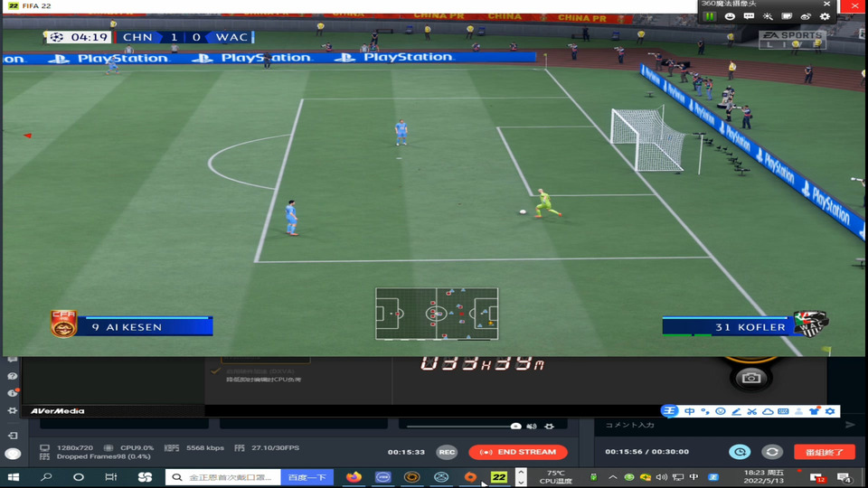The width and height of the screenshot is (868, 488).
Task: Open the Windows notification center
Action: pyautogui.click(x=844, y=477)
